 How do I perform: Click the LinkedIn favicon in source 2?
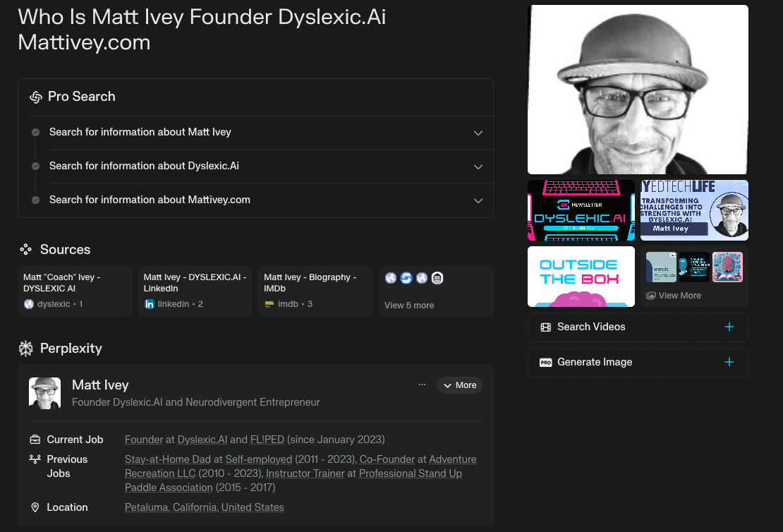150,303
